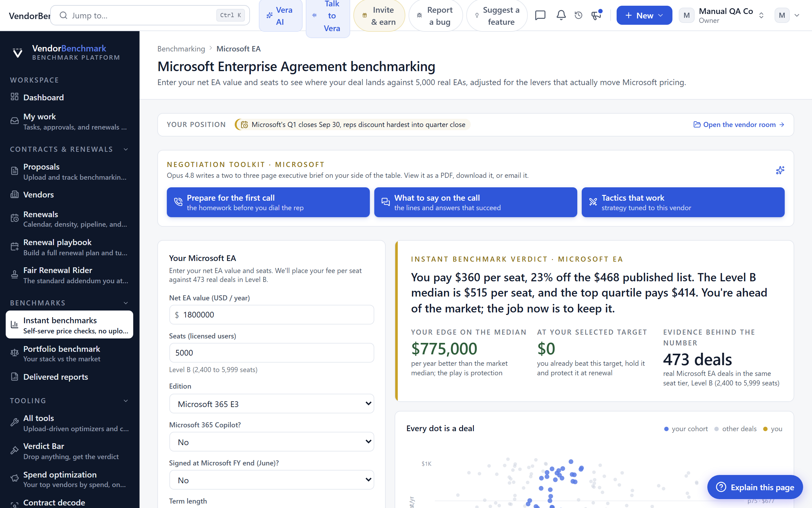The image size is (812, 508).
Task: Click the Delivered reports file icon
Action: click(x=14, y=377)
